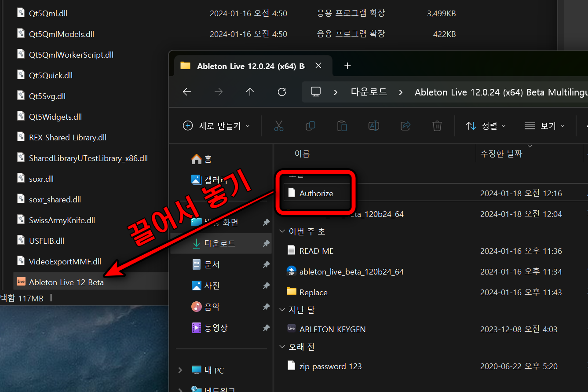Click the Rename icon in toolbar
This screenshot has height=392, width=588.
click(x=374, y=126)
